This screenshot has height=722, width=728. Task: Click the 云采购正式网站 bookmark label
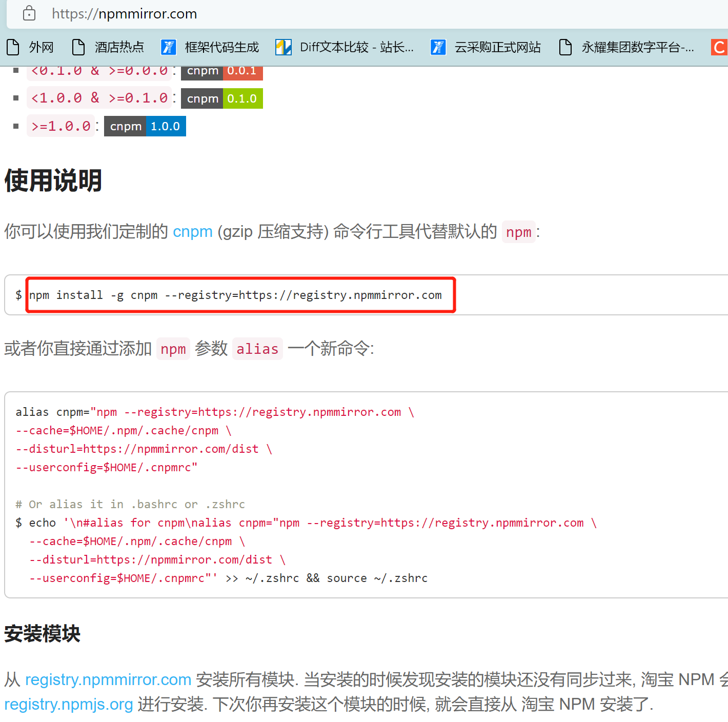(x=498, y=47)
